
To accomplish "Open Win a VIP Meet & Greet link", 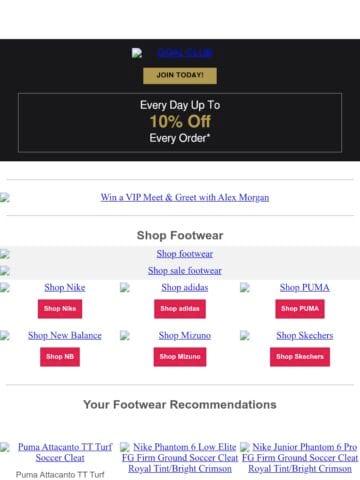I will click(185, 197).
